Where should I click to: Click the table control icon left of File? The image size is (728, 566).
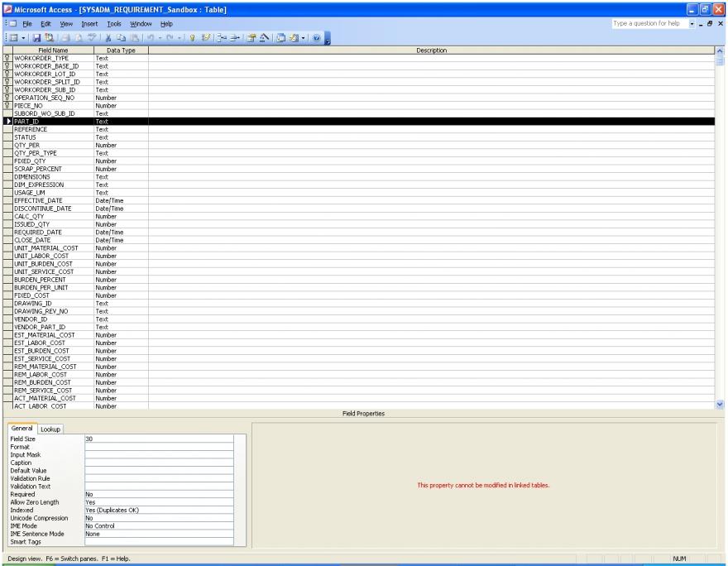click(x=13, y=24)
